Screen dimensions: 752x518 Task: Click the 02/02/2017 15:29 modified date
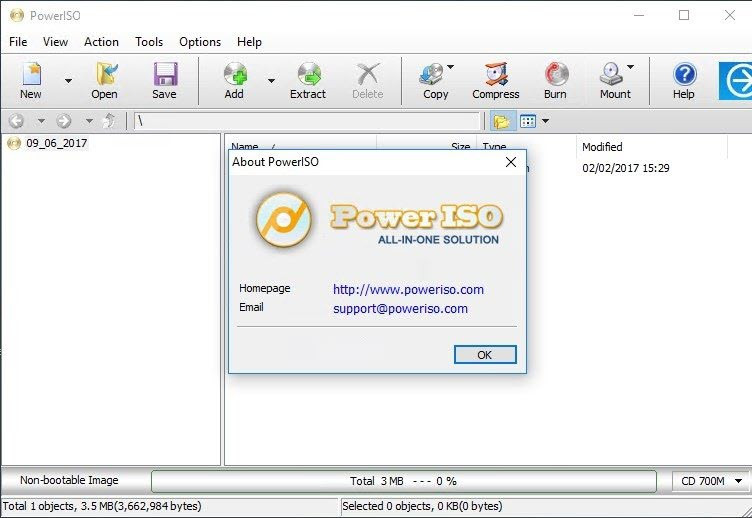pos(626,168)
